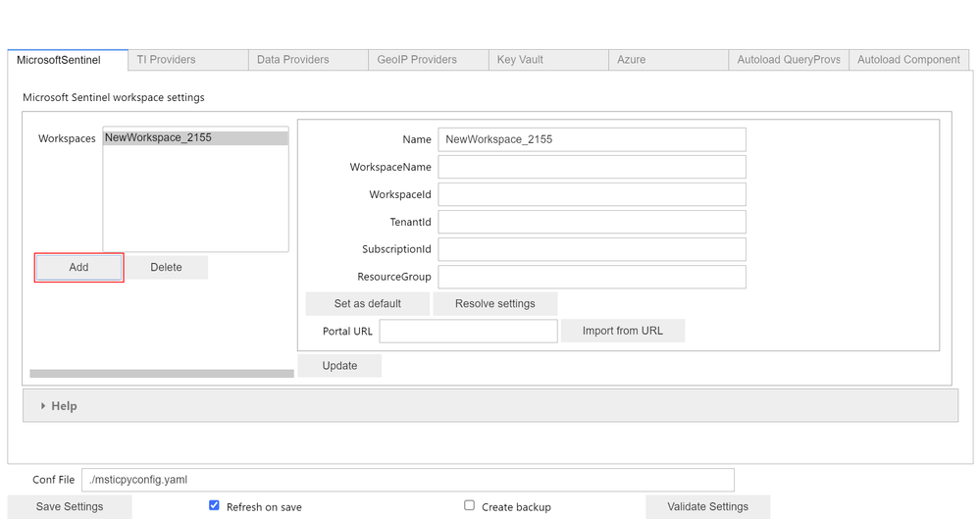Click the horizontal scrollbar under Workspaces
This screenshot has height=519, width=980.
[162, 374]
